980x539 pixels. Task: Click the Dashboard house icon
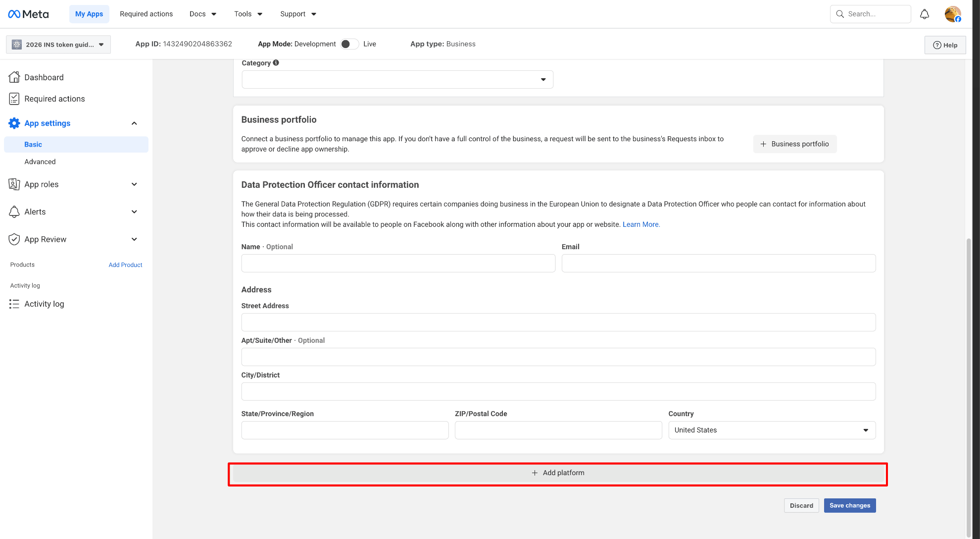click(x=14, y=77)
